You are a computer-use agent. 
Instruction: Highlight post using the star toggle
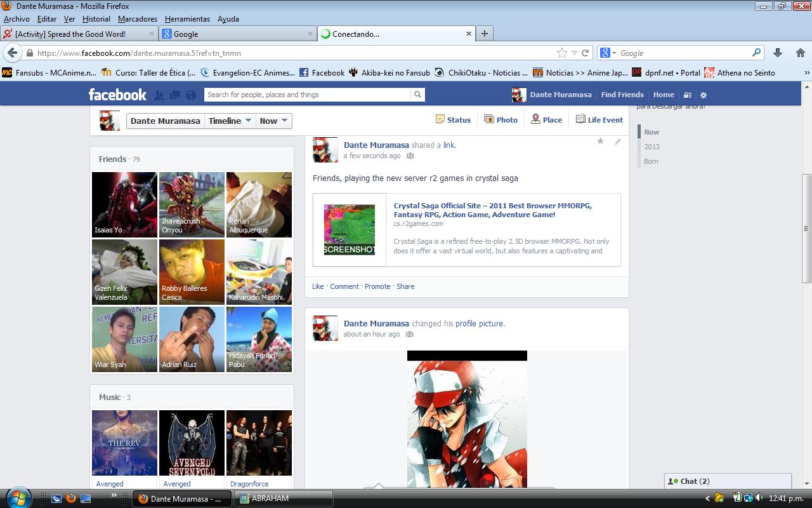click(x=600, y=141)
